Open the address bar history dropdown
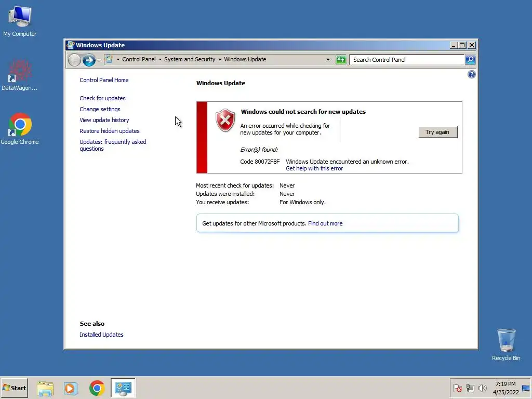Image resolution: width=532 pixels, height=399 pixels. (x=328, y=60)
